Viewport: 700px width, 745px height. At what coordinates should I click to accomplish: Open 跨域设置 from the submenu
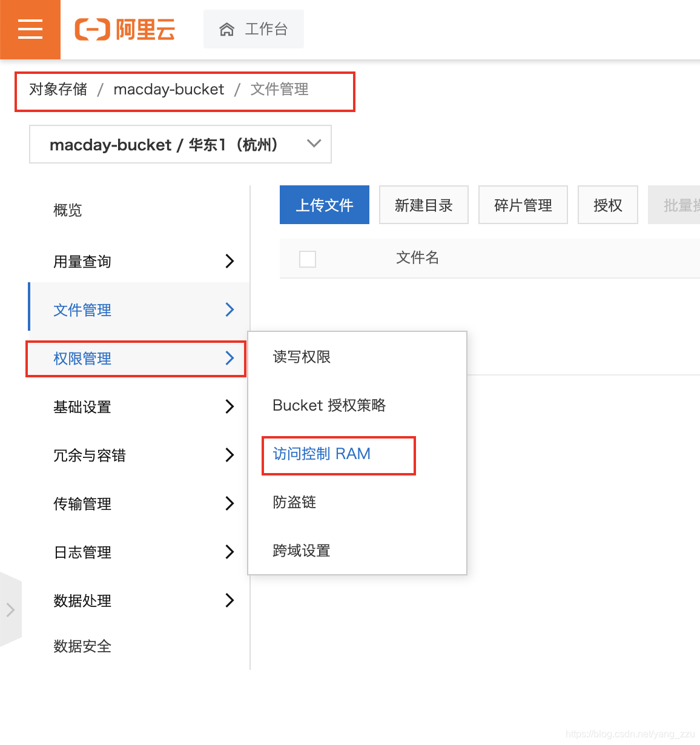pyautogui.click(x=301, y=551)
